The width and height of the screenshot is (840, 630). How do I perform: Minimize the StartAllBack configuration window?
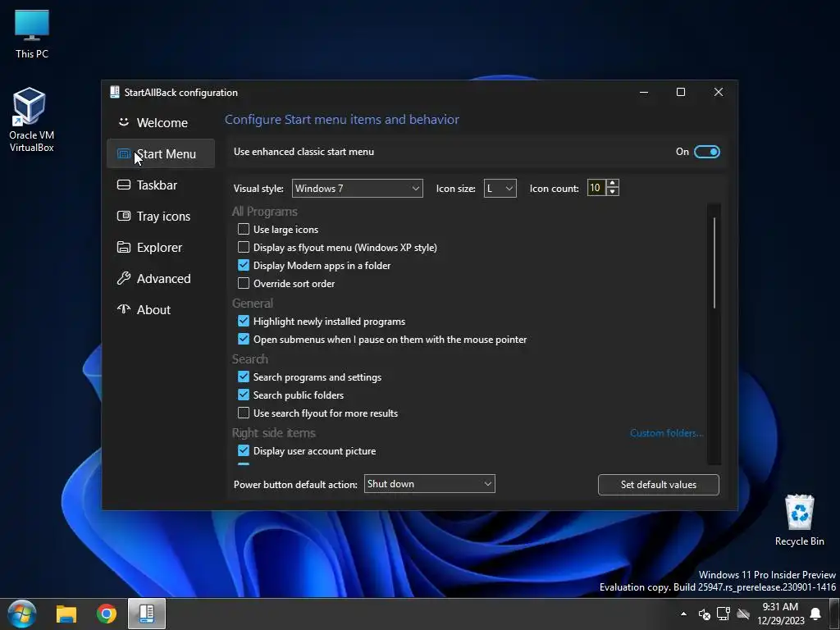click(x=644, y=92)
